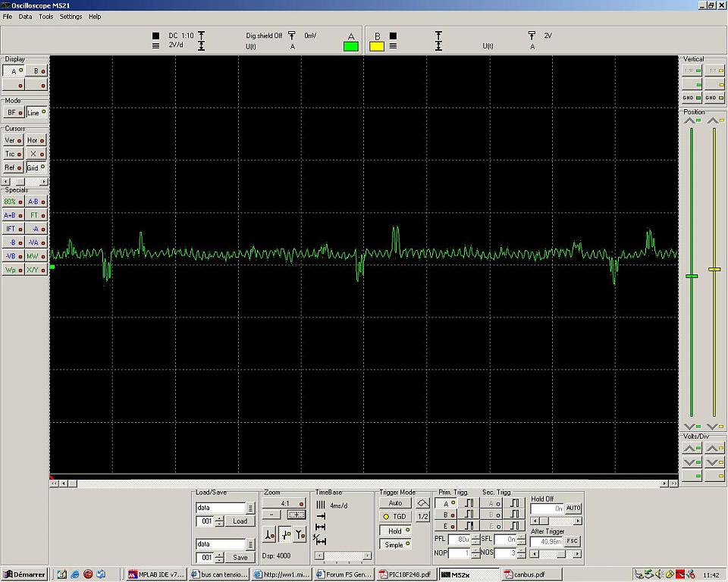Select Auto trigger mode
The height and width of the screenshot is (582, 728).
(x=395, y=503)
